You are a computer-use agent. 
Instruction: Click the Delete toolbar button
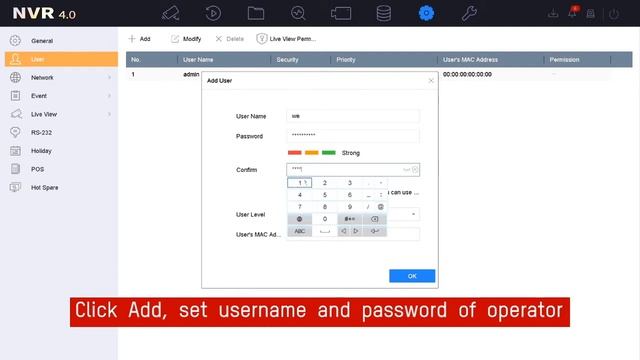229,39
